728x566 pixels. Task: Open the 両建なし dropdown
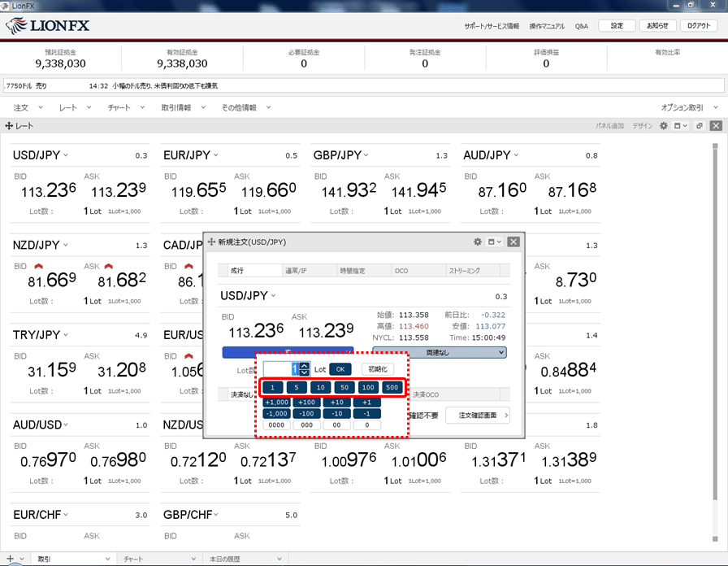coord(440,353)
